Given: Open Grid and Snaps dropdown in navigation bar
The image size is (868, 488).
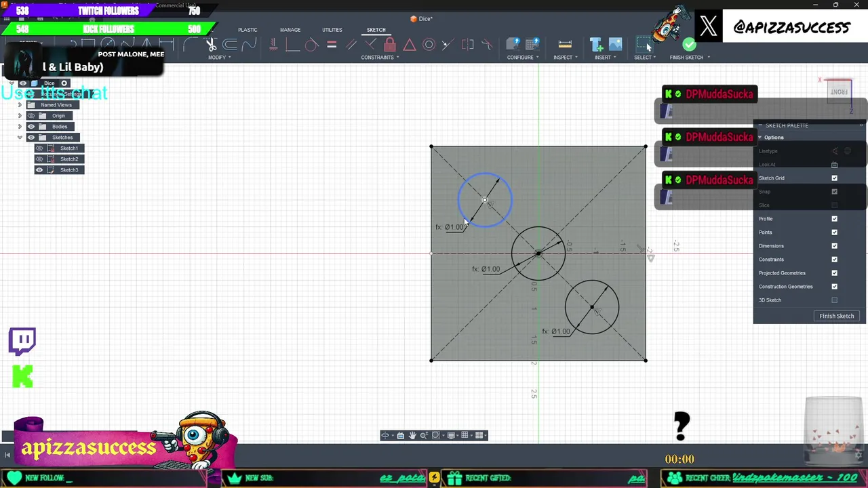Looking at the screenshot, I should (471, 435).
